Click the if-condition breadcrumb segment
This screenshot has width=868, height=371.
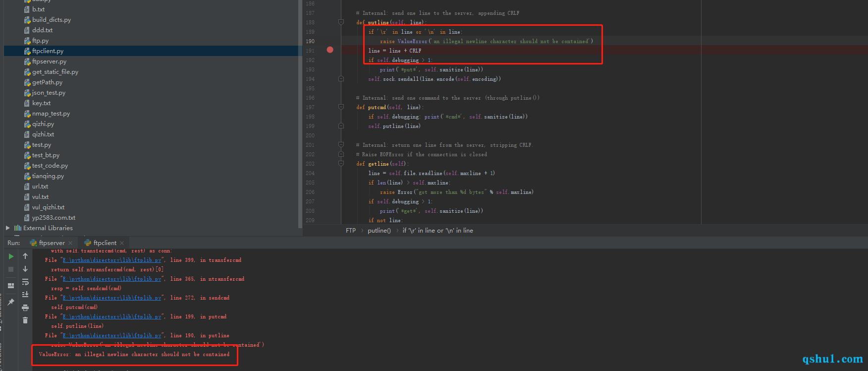coord(437,231)
